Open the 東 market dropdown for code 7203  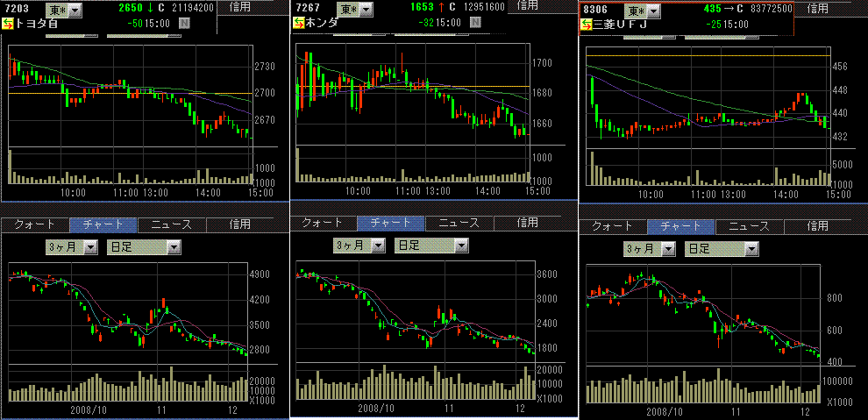74,10
